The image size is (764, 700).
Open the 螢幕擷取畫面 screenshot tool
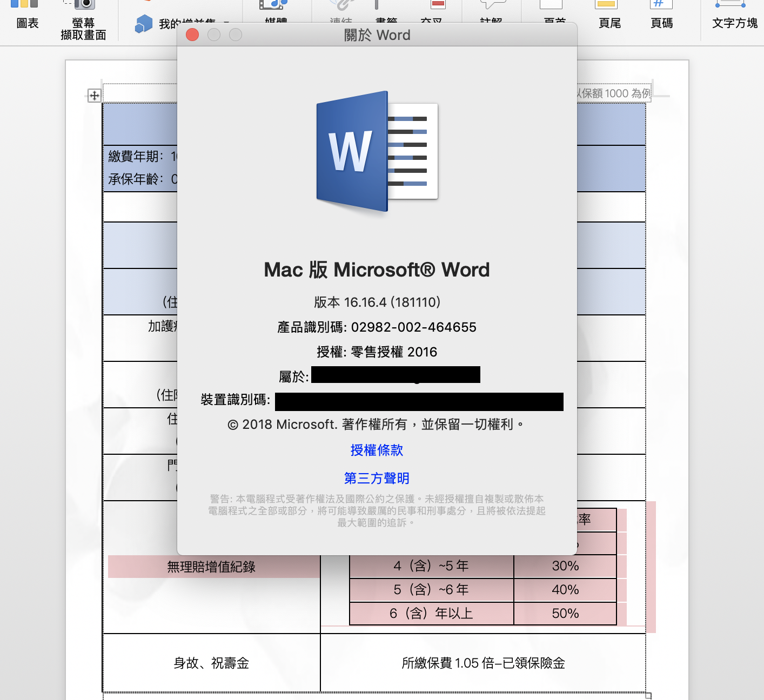[83, 21]
